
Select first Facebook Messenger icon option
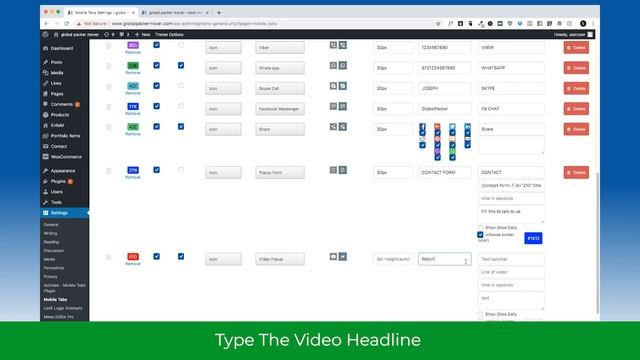coord(333,106)
